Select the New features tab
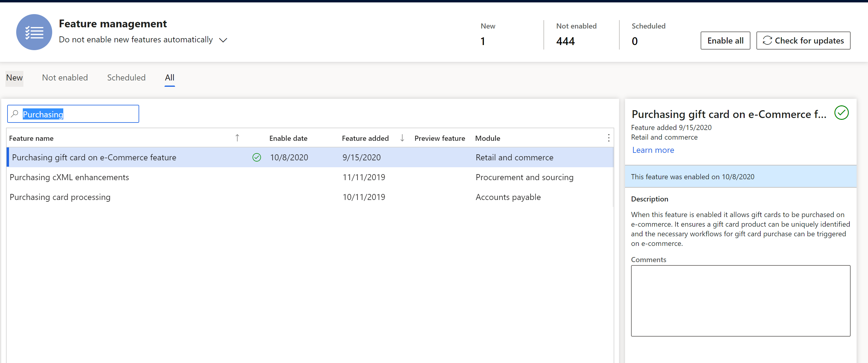868x363 pixels. [13, 77]
